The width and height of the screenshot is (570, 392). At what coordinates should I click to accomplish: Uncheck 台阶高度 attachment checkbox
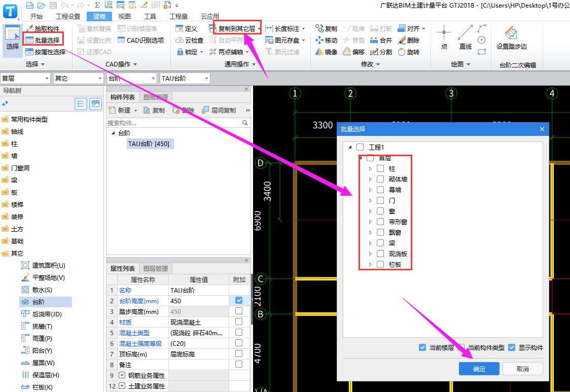coord(239,300)
